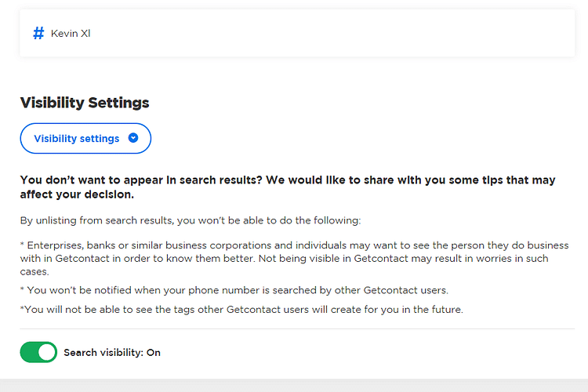Click the word "On" in the Search visibility label

coord(154,353)
